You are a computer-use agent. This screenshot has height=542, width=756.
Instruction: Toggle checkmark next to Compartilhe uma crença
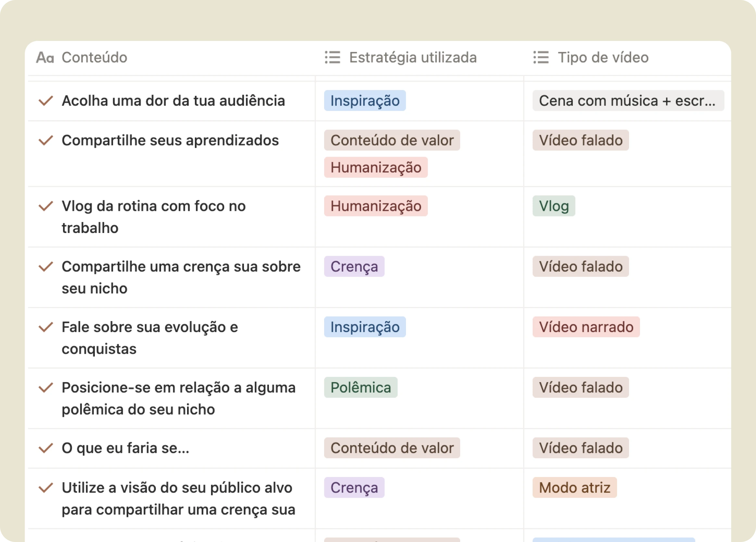(46, 266)
